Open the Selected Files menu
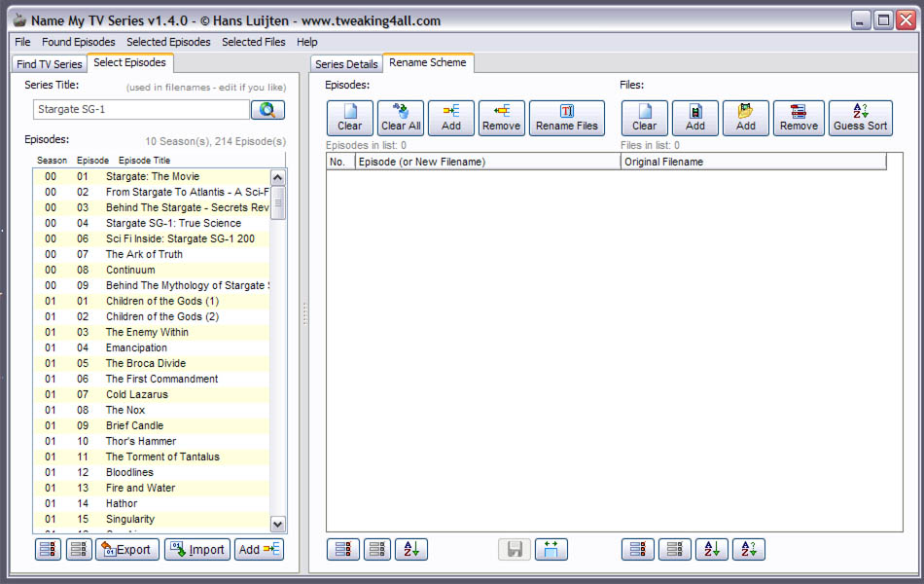The image size is (924, 584). pyautogui.click(x=254, y=42)
